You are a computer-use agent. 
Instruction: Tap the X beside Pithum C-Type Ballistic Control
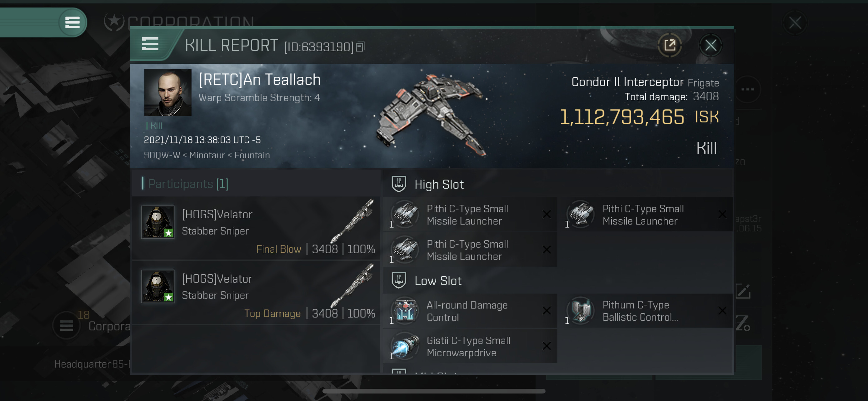pyautogui.click(x=722, y=310)
